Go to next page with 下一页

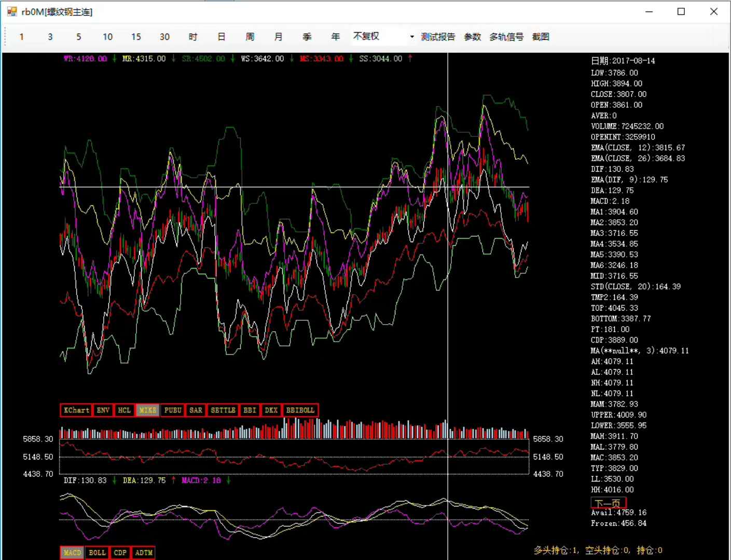coord(608,503)
